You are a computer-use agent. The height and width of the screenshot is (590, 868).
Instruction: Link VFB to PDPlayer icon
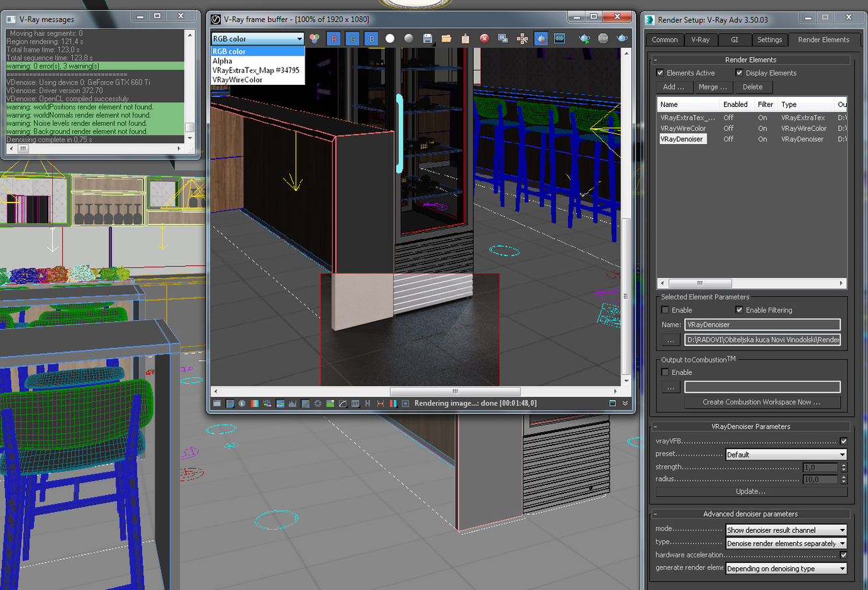point(559,38)
